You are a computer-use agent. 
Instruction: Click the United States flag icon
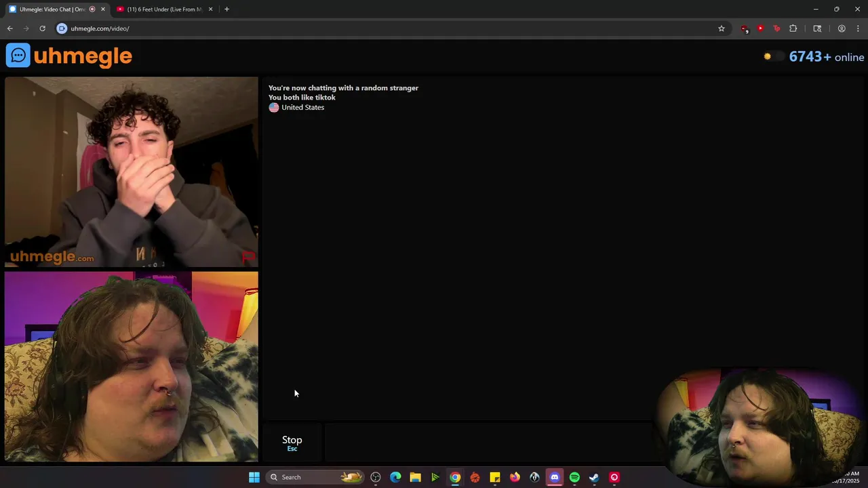click(274, 108)
